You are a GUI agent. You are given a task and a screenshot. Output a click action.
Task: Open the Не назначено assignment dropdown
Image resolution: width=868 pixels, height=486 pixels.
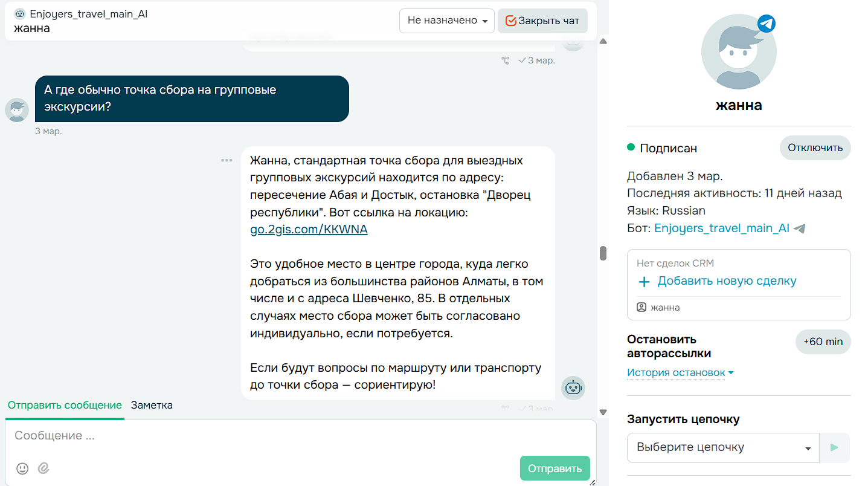(x=446, y=21)
